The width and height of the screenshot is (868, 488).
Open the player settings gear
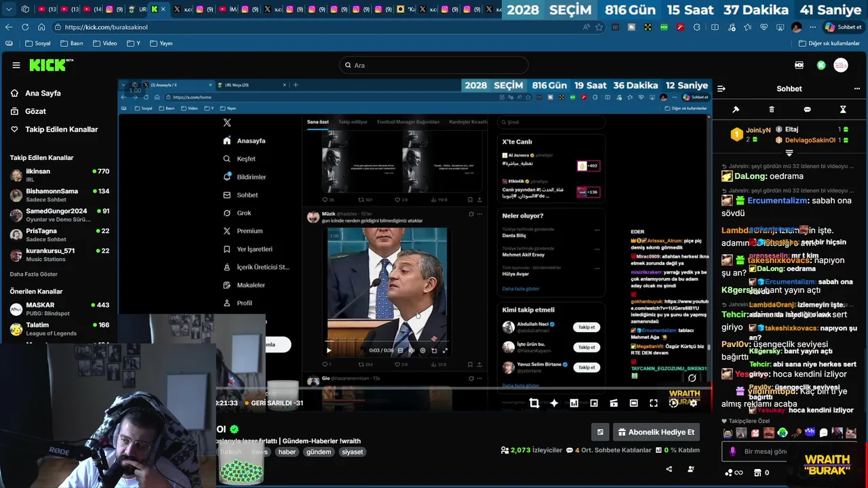coord(693,403)
